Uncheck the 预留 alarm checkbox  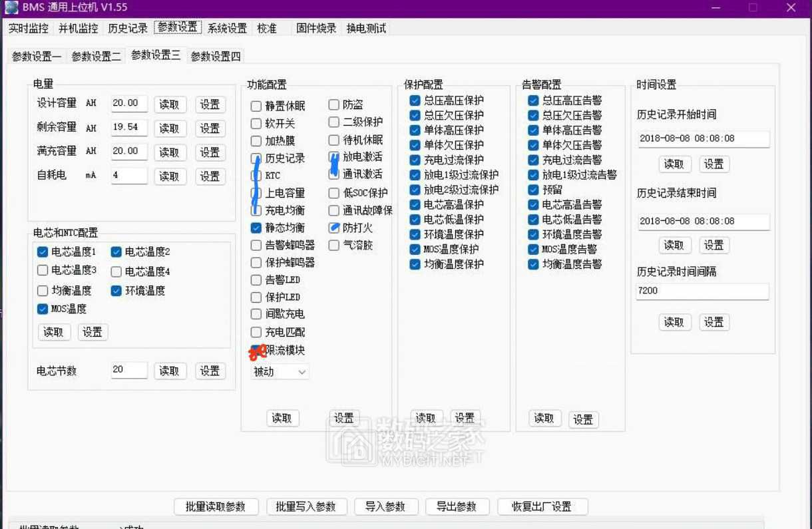pyautogui.click(x=533, y=190)
